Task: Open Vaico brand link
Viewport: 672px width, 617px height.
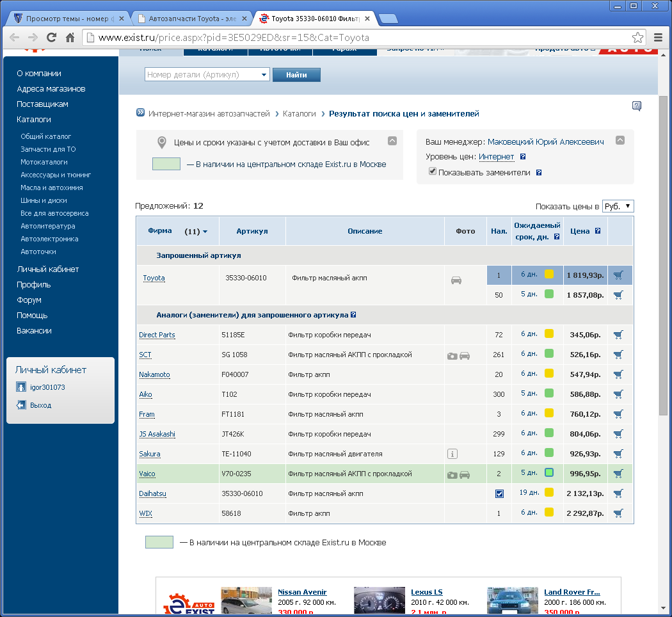Action: (x=147, y=474)
